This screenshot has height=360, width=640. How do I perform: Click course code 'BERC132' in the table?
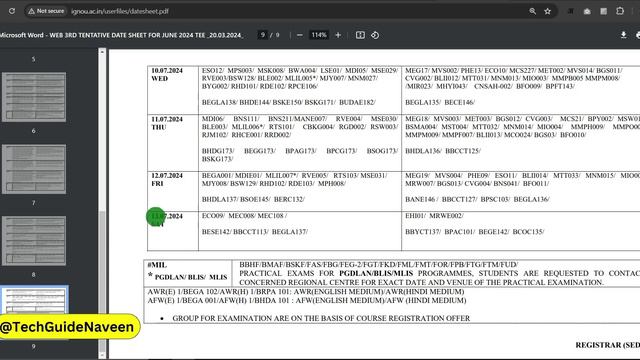pos(289,200)
